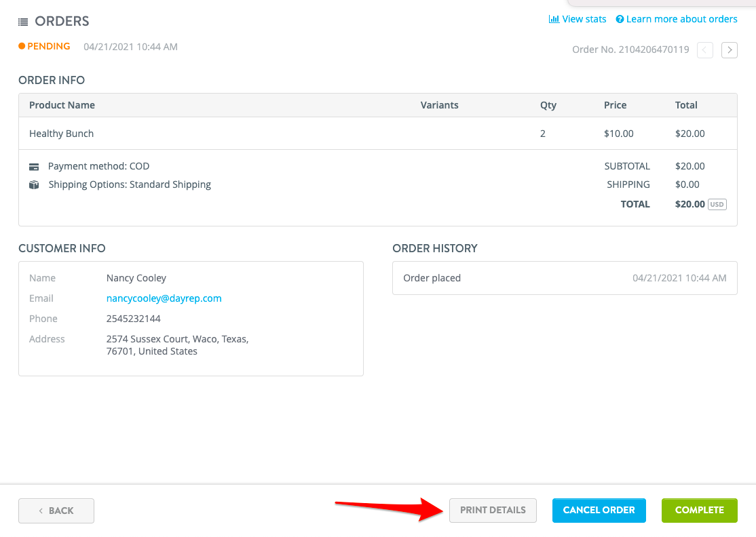
Task: Click the bar chart icon next to View stats
Action: click(x=554, y=18)
